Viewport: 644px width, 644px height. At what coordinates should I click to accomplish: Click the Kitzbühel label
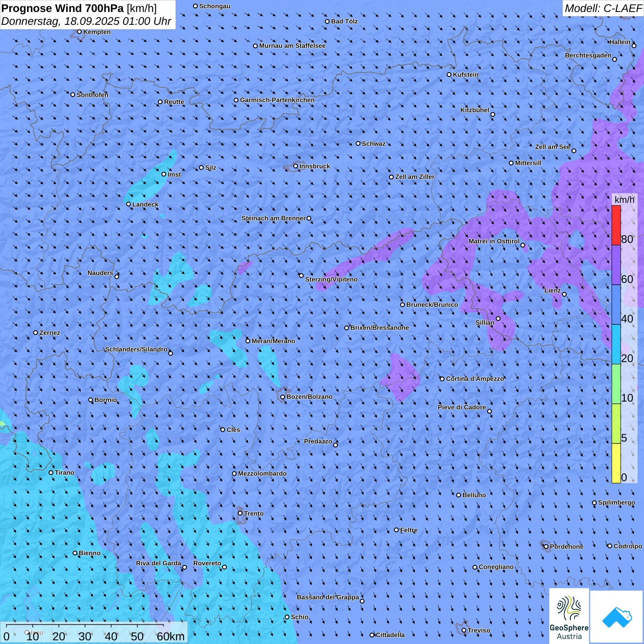coord(475,110)
